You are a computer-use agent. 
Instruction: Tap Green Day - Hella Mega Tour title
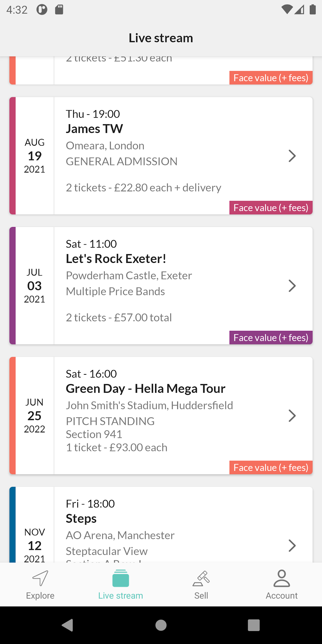[x=146, y=389]
